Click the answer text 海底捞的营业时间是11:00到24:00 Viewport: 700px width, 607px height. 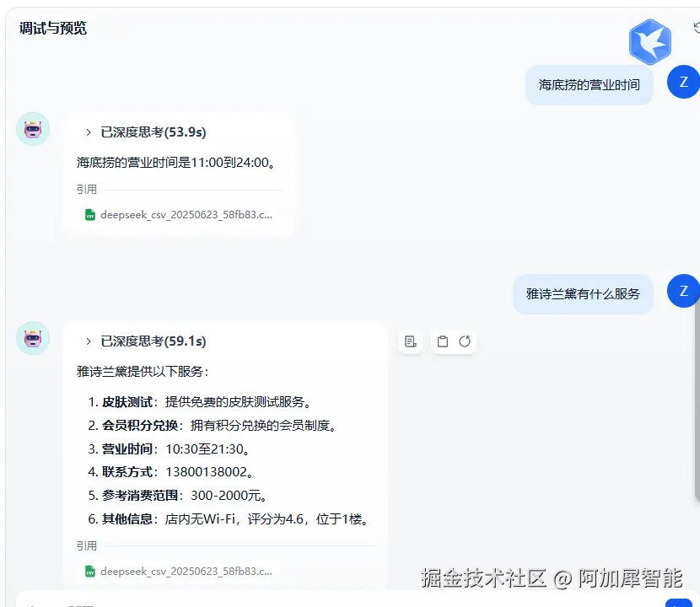(x=176, y=163)
